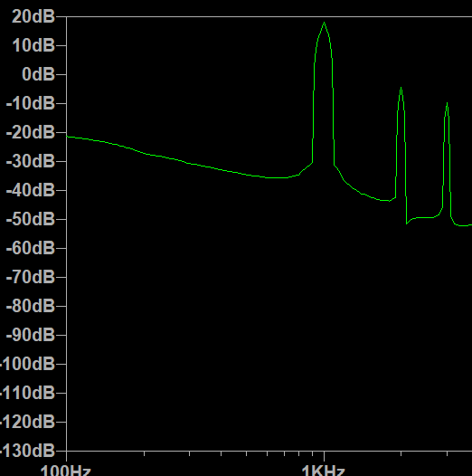Image resolution: width=472 pixels, height=476 pixels.
Task: Click the -30dB axis label
Action: 31,161
